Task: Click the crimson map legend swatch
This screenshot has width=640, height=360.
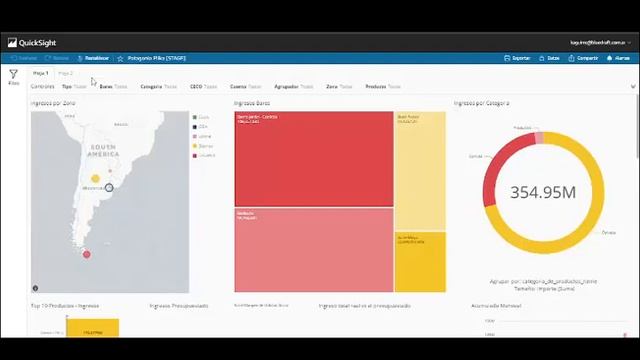Action: click(195, 156)
